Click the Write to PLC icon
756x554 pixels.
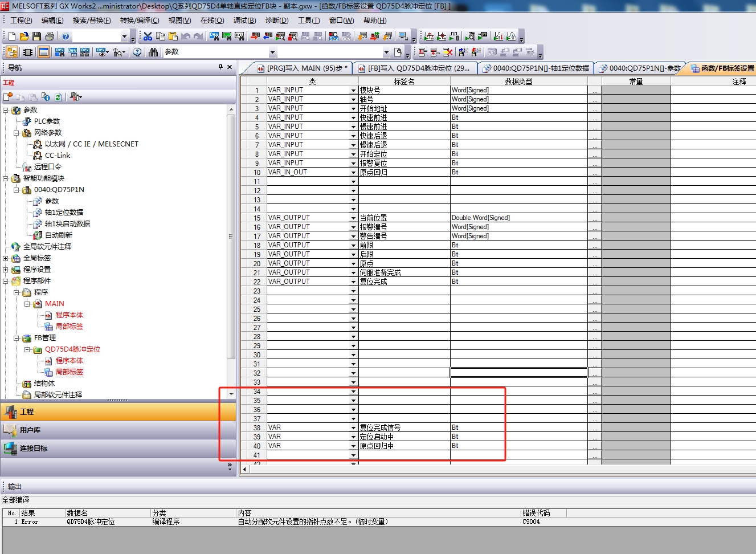[x=255, y=36]
